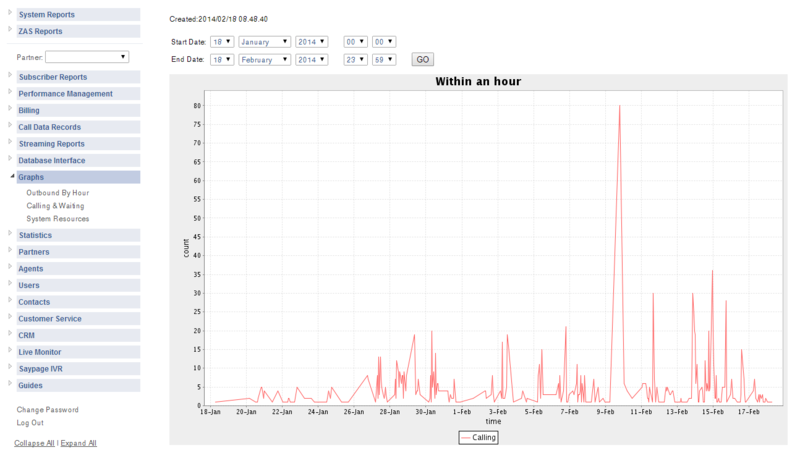Click the chart title Within an hour

coord(478,82)
